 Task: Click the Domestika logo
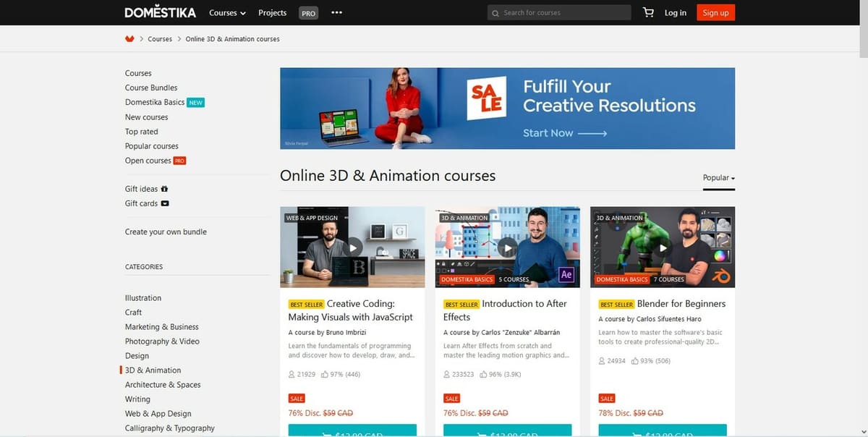point(160,12)
